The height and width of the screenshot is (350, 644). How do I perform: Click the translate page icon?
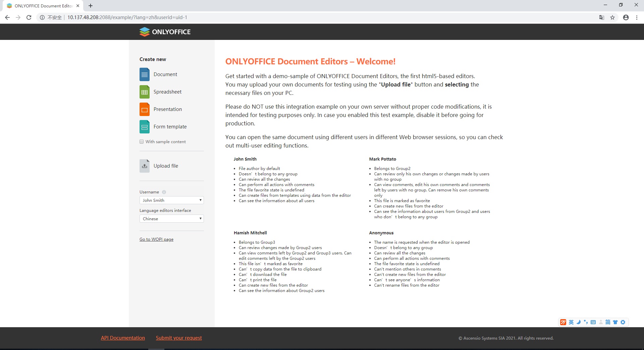(602, 17)
